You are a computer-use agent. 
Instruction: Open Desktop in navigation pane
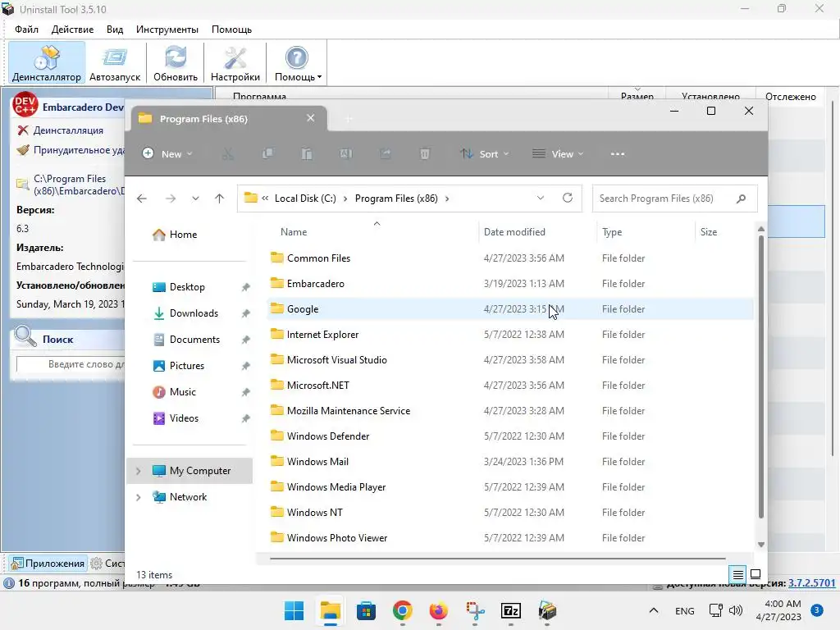[x=187, y=287]
